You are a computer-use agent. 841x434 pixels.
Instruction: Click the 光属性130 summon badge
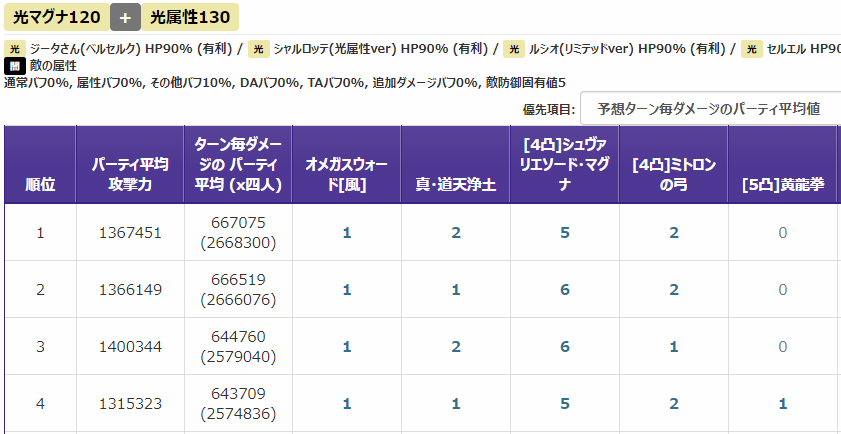pos(190,17)
